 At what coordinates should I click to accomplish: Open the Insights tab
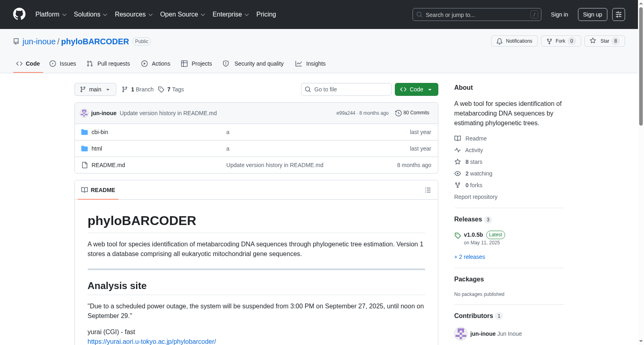coord(310,64)
